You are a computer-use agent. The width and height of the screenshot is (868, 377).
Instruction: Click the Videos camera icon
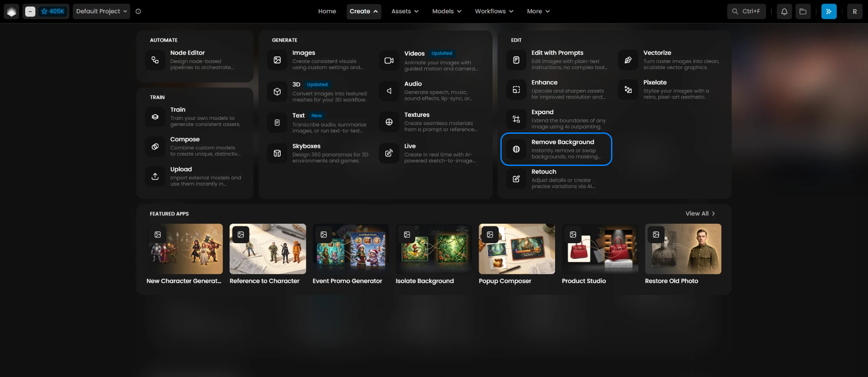coord(389,60)
